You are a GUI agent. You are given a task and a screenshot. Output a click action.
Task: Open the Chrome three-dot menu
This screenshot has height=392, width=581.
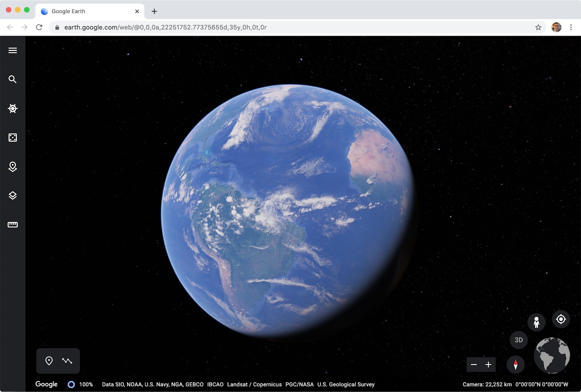571,27
